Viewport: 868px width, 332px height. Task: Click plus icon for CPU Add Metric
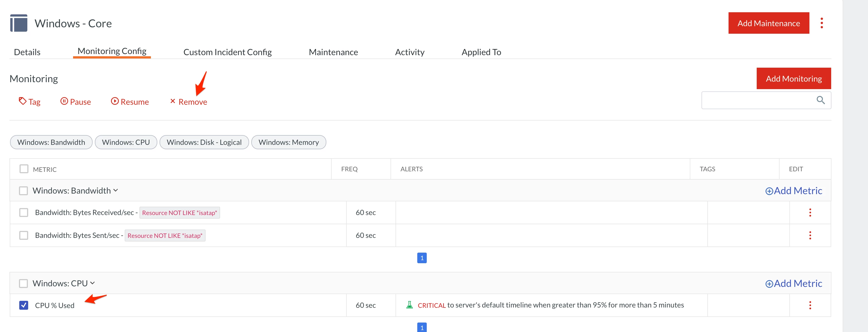[x=769, y=284]
